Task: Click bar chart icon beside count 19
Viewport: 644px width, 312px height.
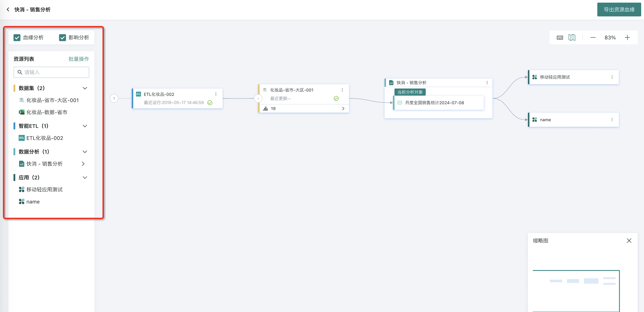Action: point(265,108)
